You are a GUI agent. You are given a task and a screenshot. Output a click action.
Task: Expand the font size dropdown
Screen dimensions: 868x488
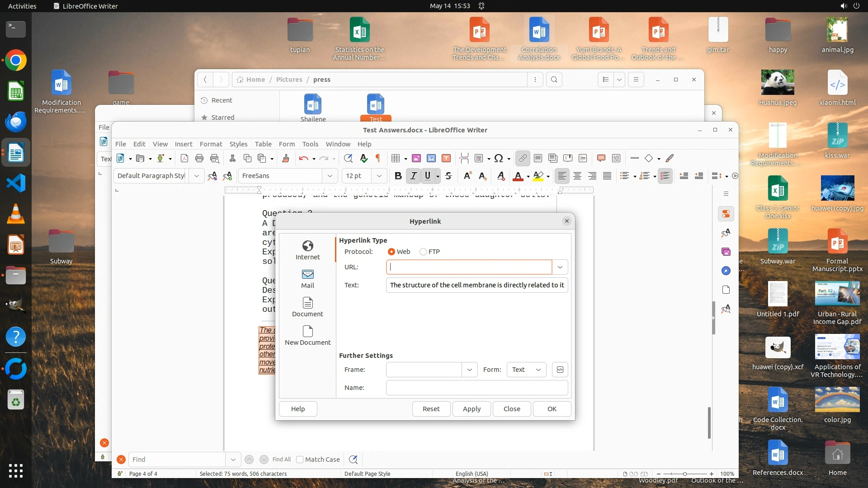pyautogui.click(x=379, y=176)
